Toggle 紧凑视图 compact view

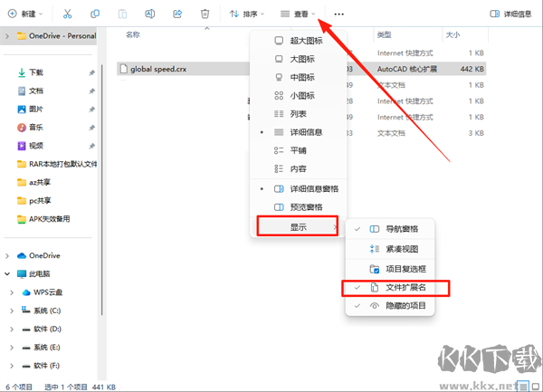[390, 249]
